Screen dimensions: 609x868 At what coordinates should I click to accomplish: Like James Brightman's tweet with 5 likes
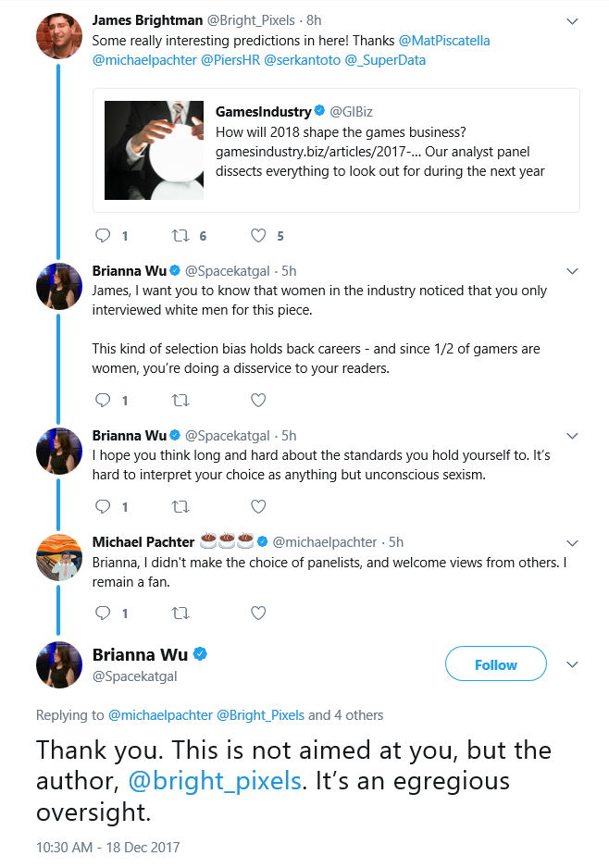point(258,236)
